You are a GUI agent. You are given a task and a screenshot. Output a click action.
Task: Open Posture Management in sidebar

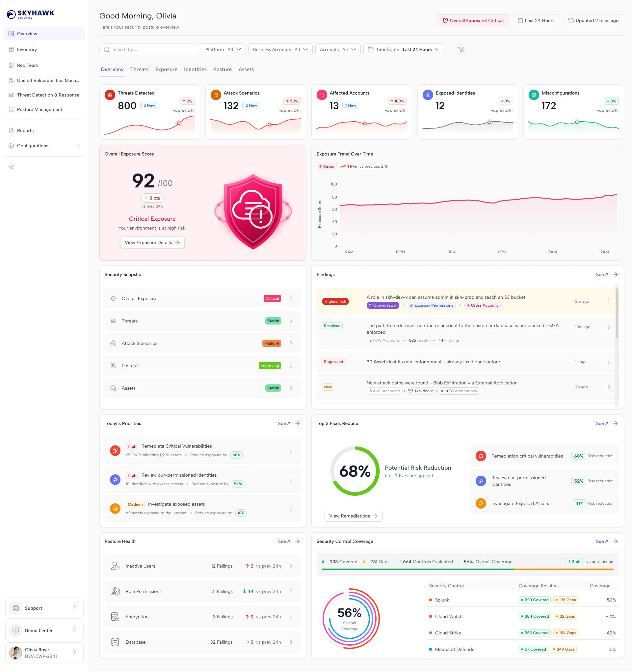tap(44, 109)
